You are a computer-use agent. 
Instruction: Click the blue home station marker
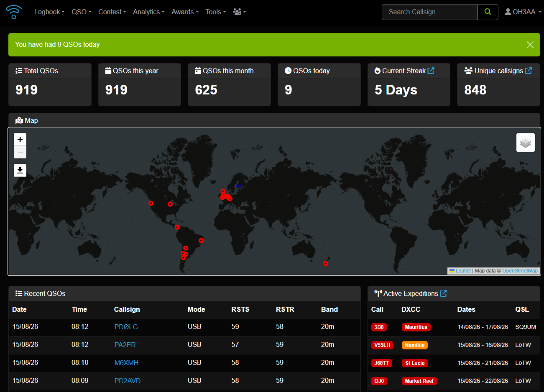pos(239,186)
